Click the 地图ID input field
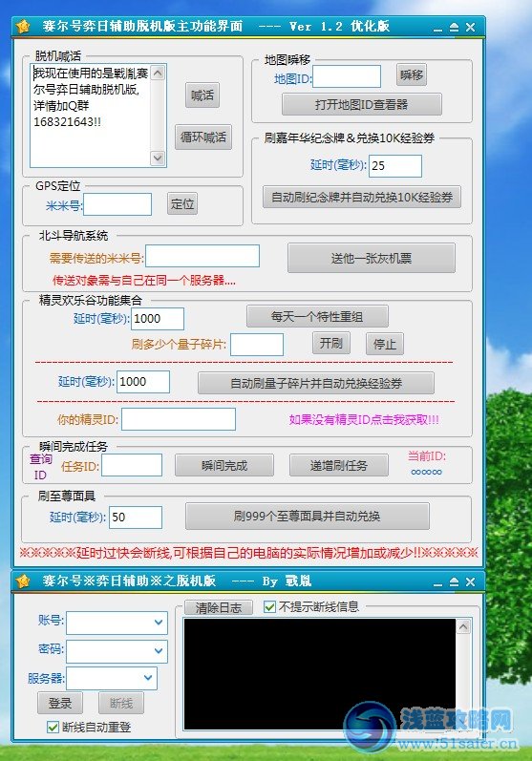The image size is (532, 761). click(x=347, y=76)
